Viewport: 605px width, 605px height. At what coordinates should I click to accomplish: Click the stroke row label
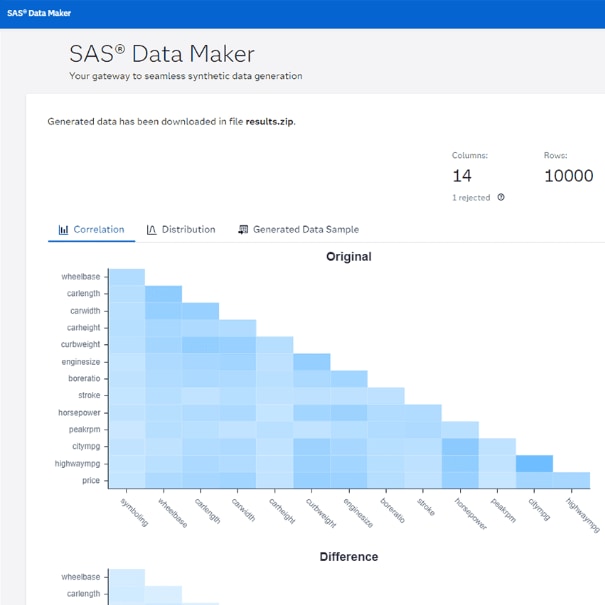(x=89, y=395)
